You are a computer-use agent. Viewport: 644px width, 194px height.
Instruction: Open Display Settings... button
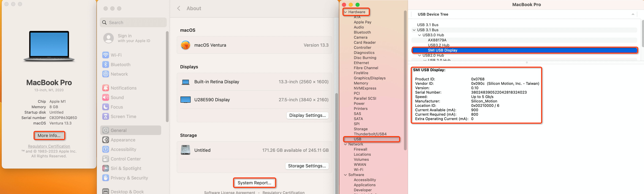307,115
